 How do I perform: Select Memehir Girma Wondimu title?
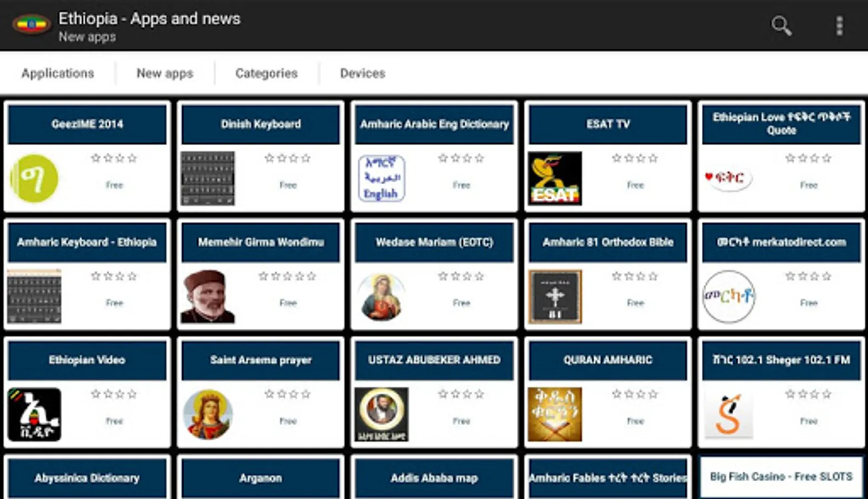260,242
